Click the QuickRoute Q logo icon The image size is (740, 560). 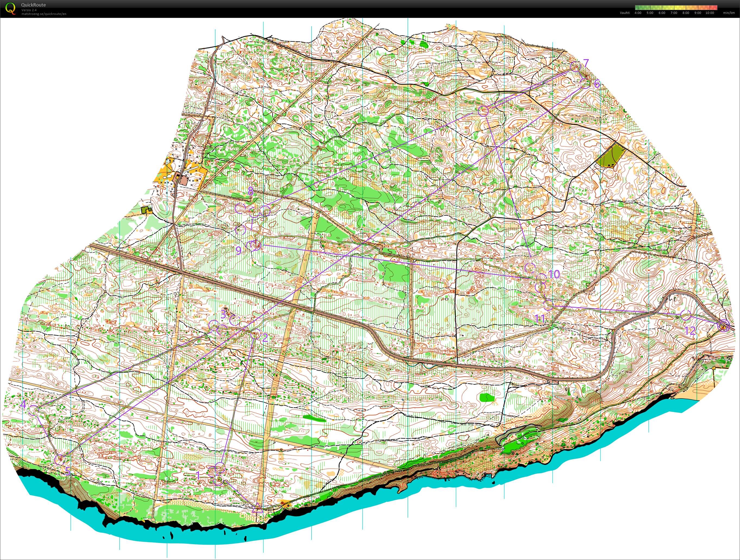click(10, 8)
